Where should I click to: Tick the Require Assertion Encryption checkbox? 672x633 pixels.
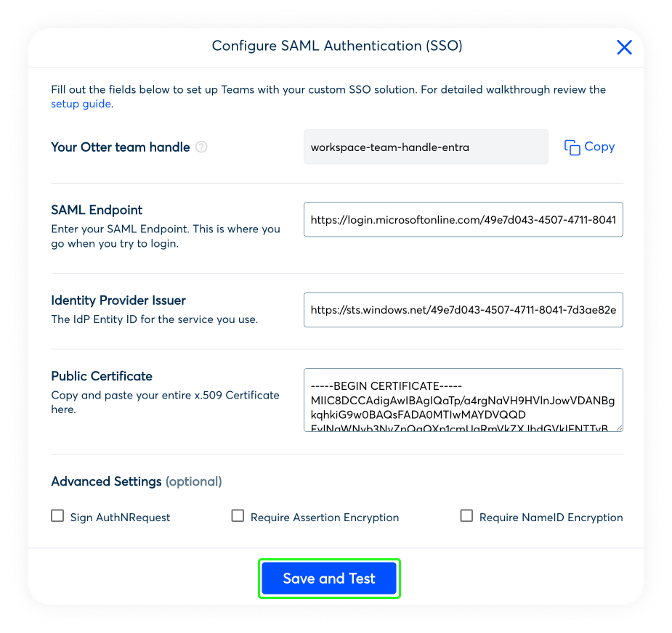pos(238,516)
